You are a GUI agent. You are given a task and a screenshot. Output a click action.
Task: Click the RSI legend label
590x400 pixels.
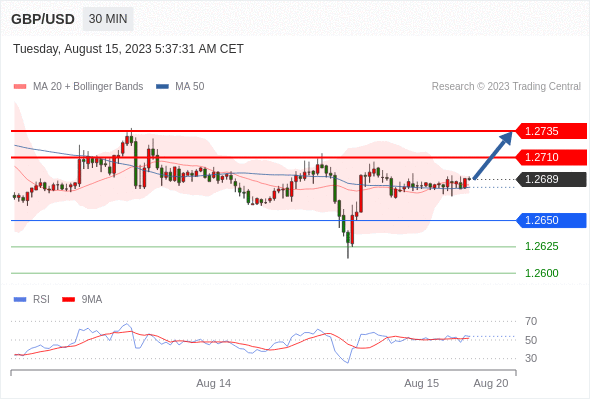point(41,300)
